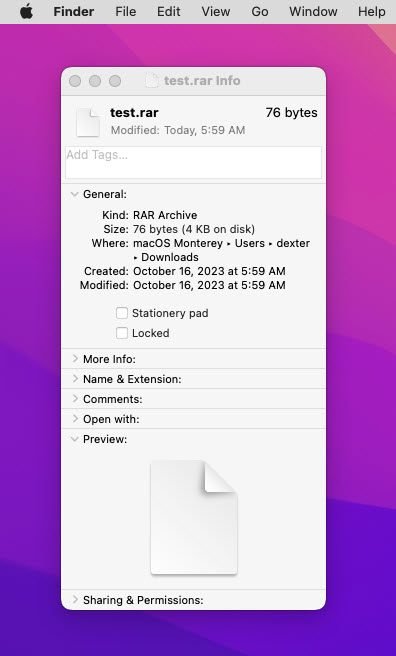Viewport: 396px width, 656px height.
Task: Open the Finder menu
Action: (x=74, y=11)
